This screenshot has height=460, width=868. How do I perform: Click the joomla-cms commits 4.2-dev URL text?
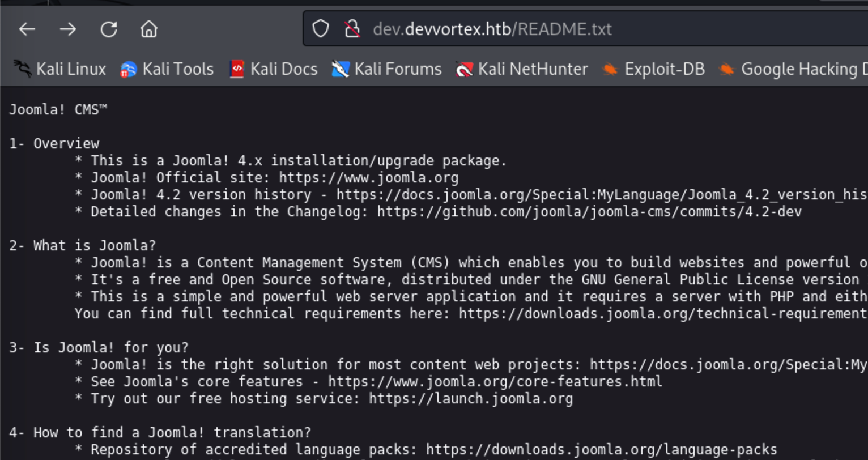click(x=589, y=212)
